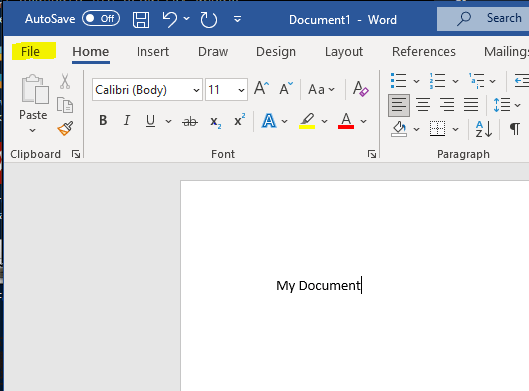Toggle Bold formatting
This screenshot has width=529, height=391.
click(103, 120)
